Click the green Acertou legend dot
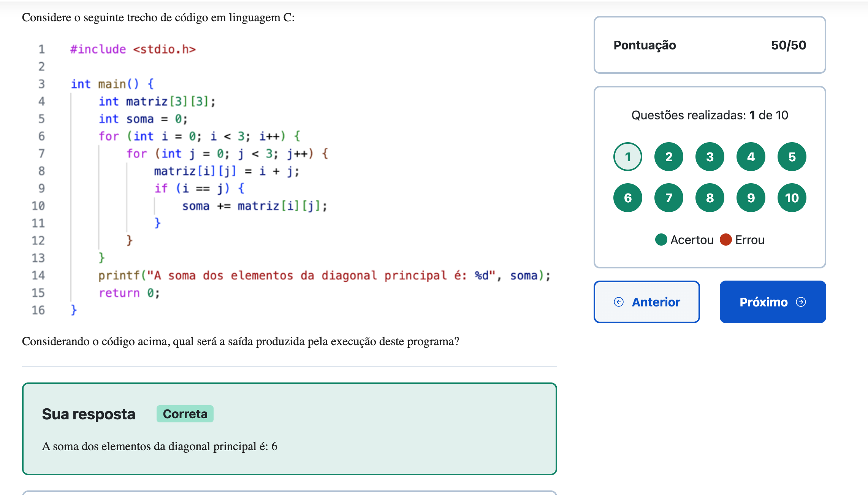Screen dimensions: 868x495 (661, 240)
